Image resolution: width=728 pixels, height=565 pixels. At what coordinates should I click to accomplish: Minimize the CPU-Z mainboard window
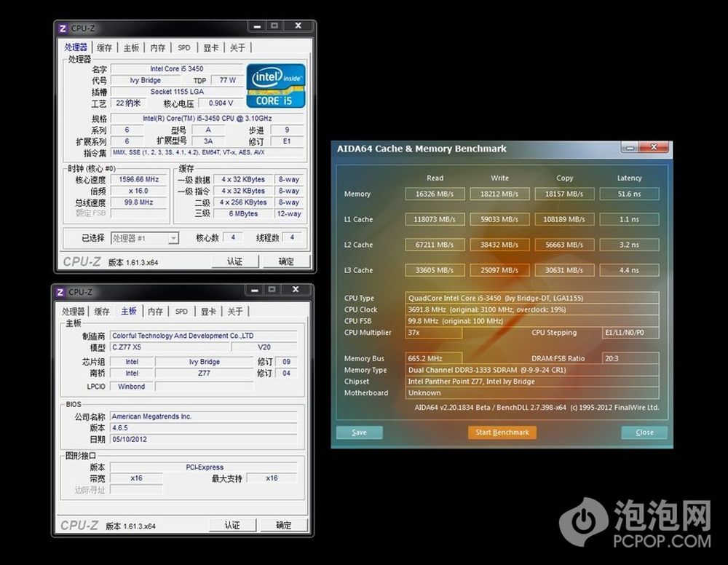[250, 290]
